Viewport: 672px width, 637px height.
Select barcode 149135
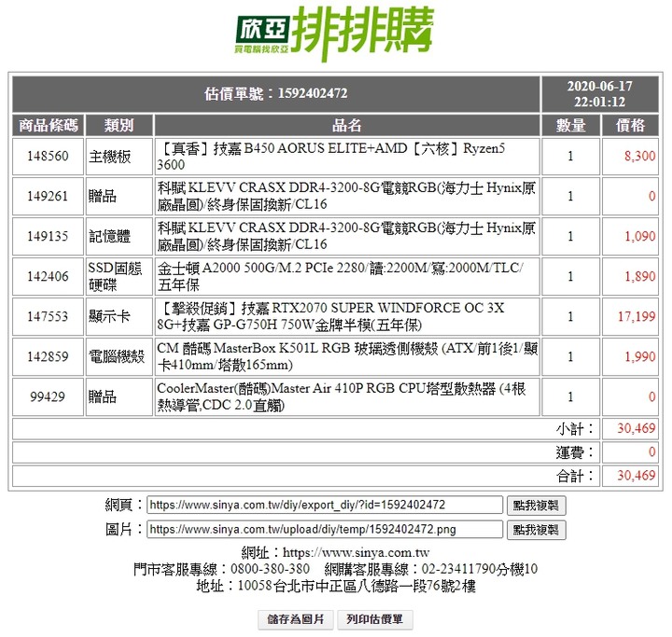point(48,237)
